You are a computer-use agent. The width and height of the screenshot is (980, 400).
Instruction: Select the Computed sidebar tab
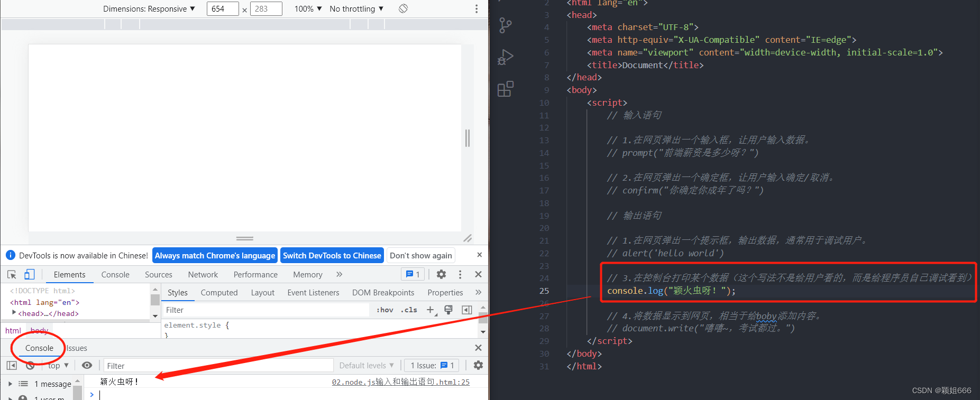[219, 292]
